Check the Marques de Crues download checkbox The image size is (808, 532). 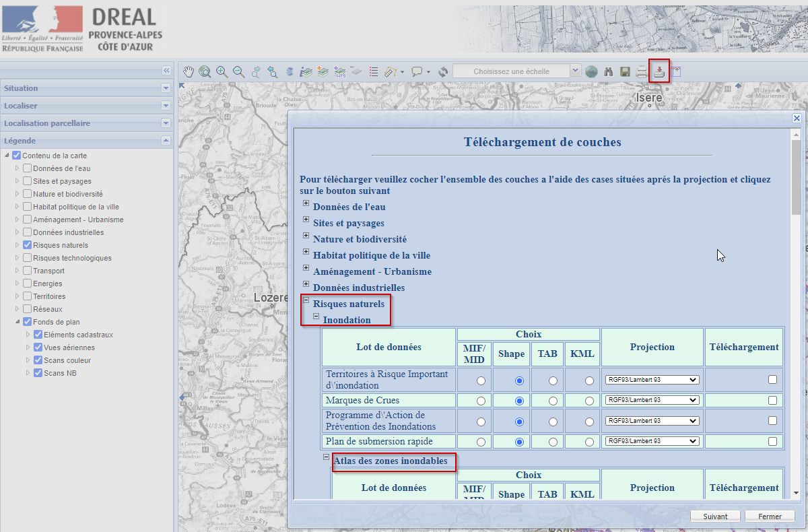(772, 400)
